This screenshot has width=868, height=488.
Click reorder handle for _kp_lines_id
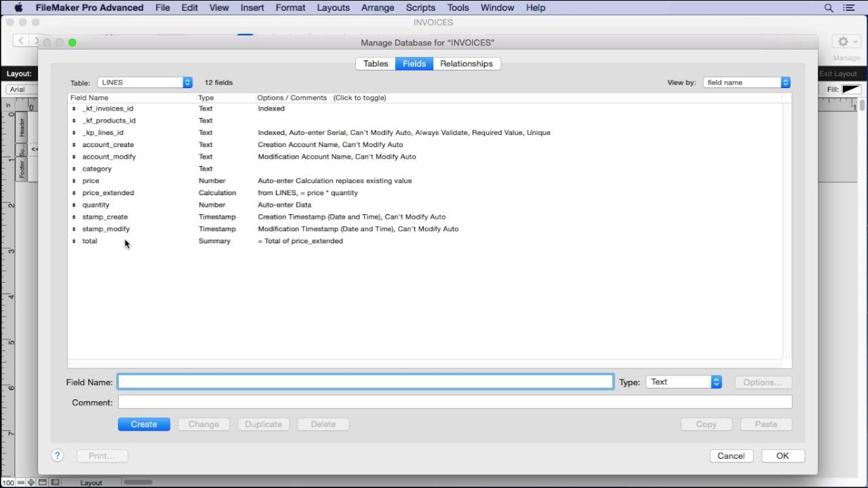tap(74, 133)
